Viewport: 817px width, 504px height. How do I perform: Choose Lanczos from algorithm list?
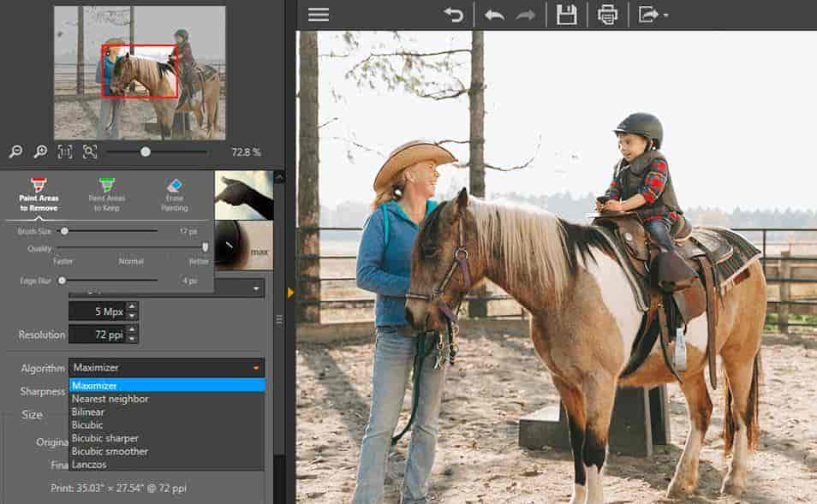[88, 464]
